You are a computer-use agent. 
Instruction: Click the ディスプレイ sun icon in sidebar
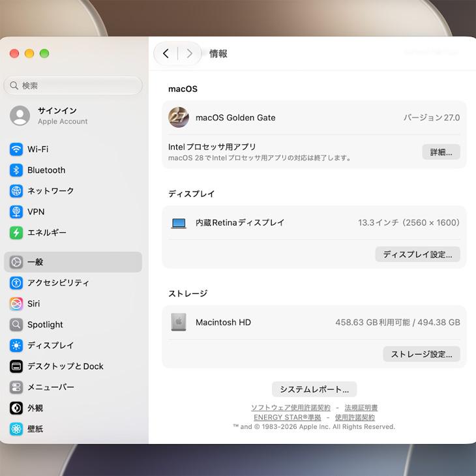coord(16,346)
